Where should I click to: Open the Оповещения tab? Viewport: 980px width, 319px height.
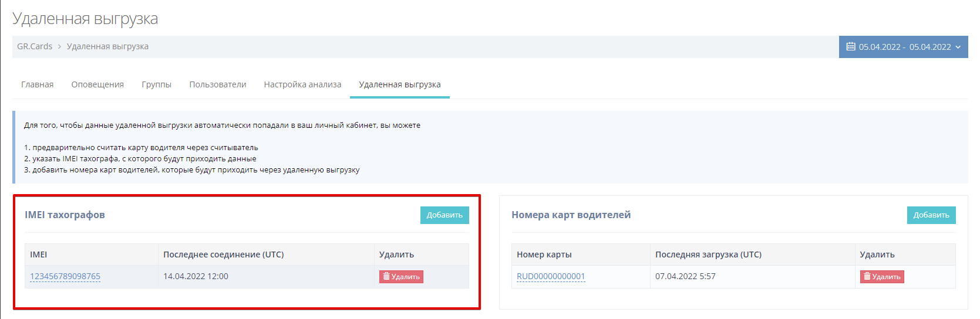point(97,84)
